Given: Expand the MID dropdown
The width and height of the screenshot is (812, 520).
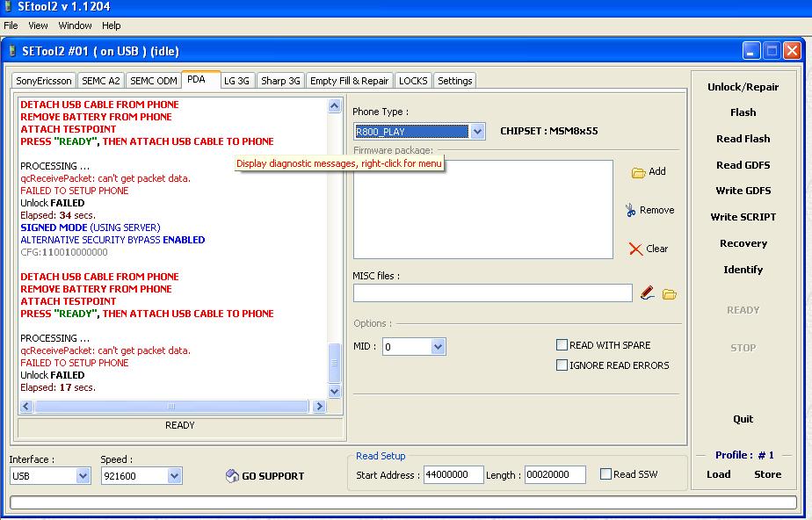Looking at the screenshot, I should pyautogui.click(x=438, y=347).
